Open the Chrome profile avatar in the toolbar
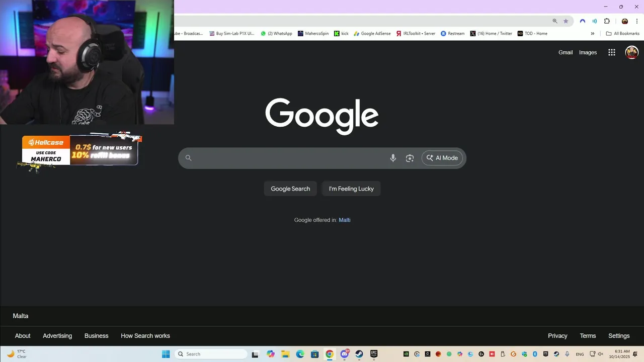The width and height of the screenshot is (644, 362). pos(625,21)
